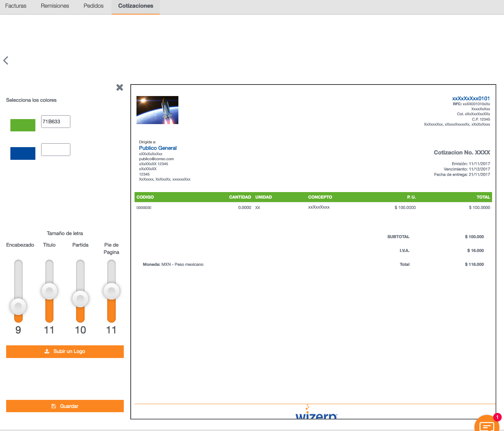Click the publico@correo.com email
Image resolution: width=504 pixels, height=431 pixels.
(156, 159)
